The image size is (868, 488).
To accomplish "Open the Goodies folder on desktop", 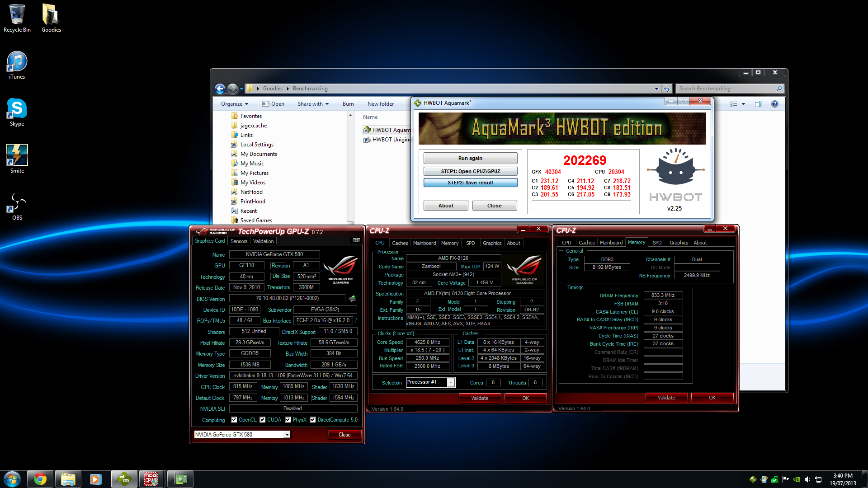I will pos(51,18).
